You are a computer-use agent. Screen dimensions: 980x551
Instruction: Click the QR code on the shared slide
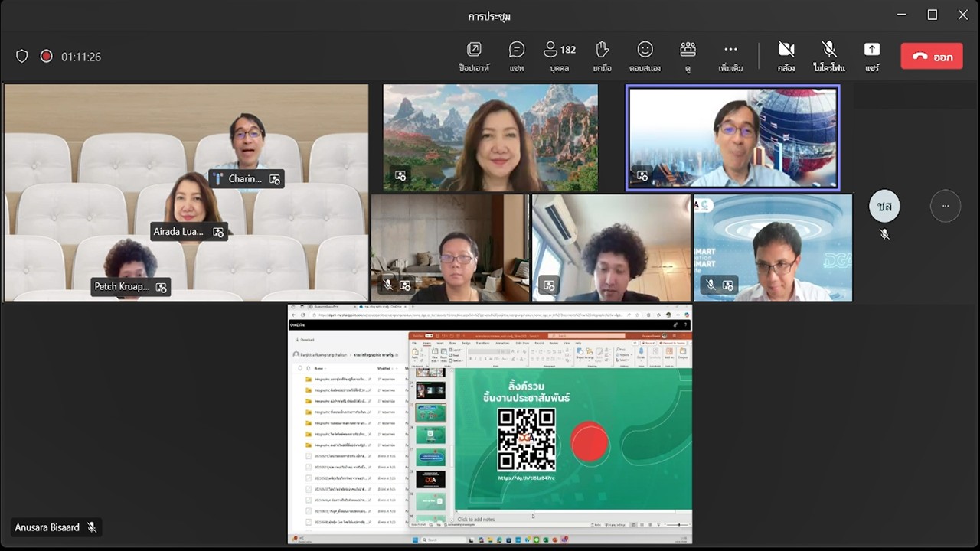click(526, 439)
